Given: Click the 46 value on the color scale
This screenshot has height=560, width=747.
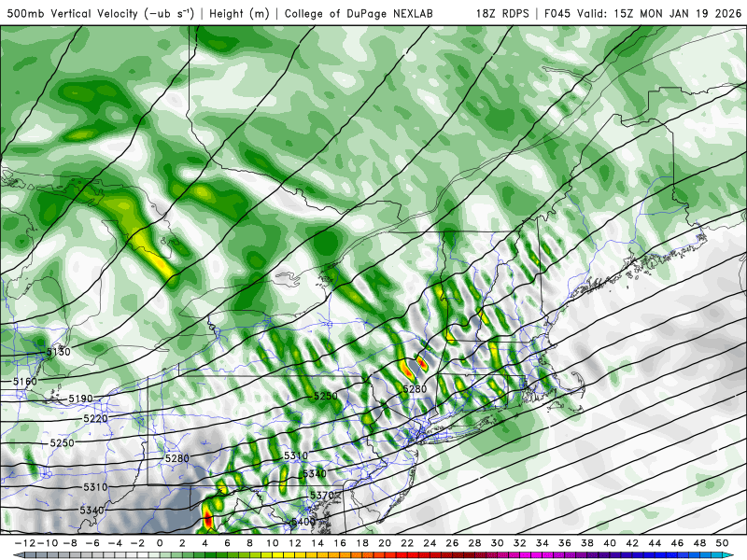Looking at the screenshot, I should pos(678,543).
